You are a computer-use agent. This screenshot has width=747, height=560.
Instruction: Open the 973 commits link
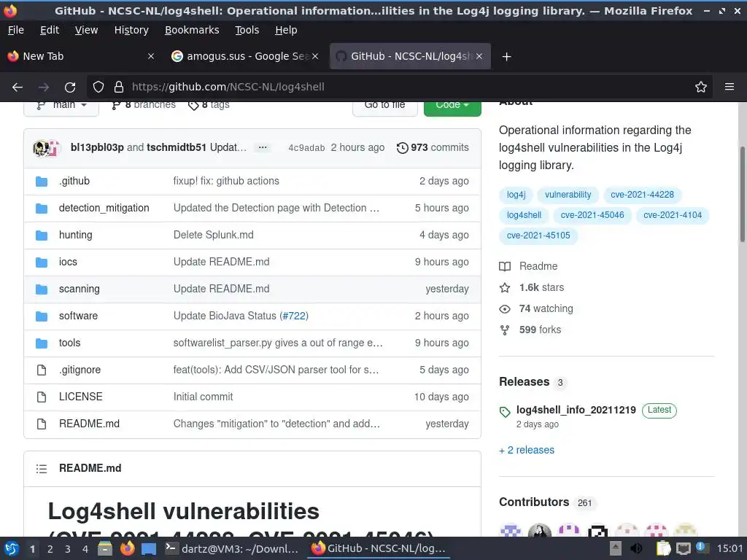tap(433, 147)
